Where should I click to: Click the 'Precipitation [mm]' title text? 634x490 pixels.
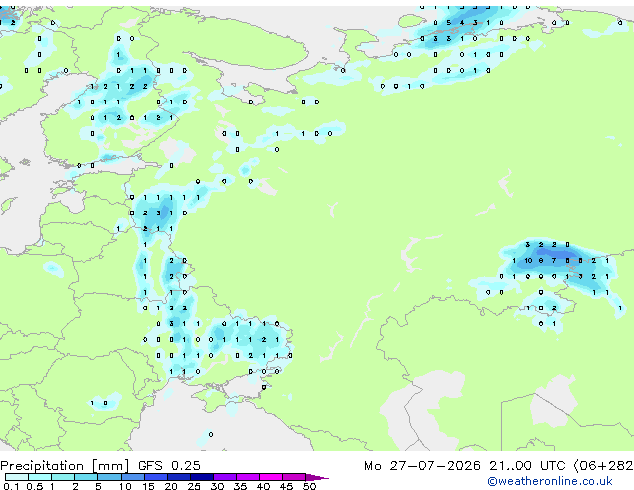65,466
